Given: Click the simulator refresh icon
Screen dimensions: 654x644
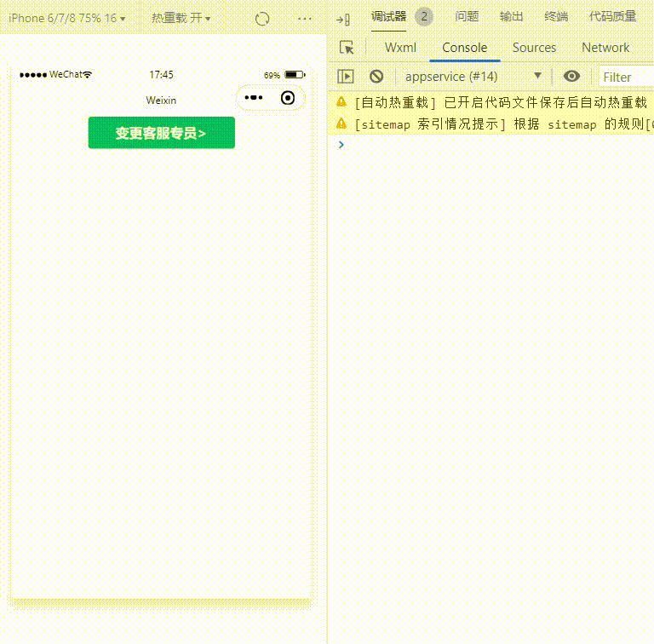Looking at the screenshot, I should (x=262, y=19).
